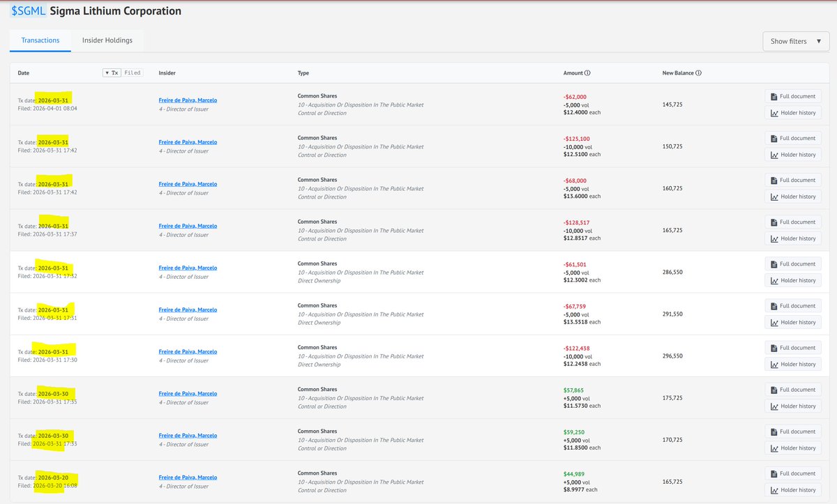Open Full document for the $44,989 purchase
The width and height of the screenshot is (837, 504).
click(793, 473)
